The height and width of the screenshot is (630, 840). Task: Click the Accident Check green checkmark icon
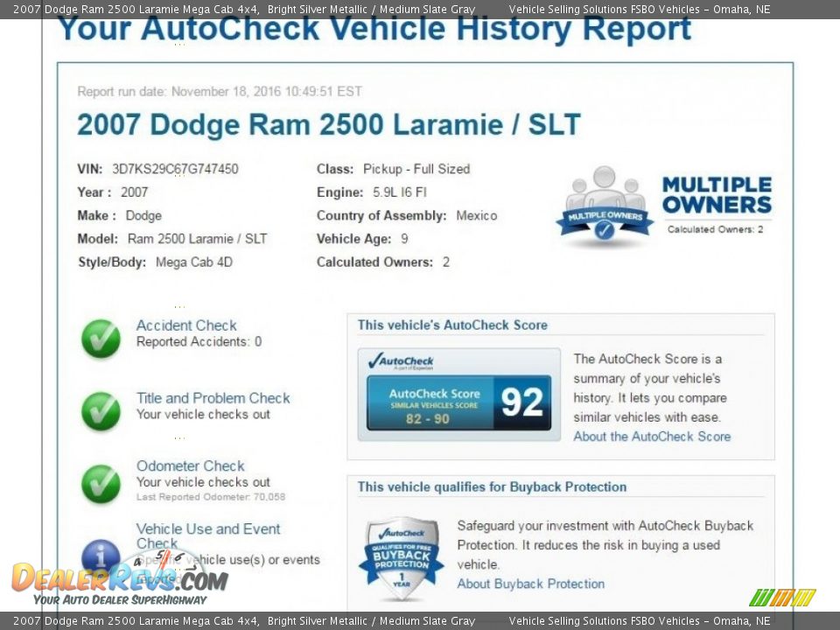click(100, 338)
